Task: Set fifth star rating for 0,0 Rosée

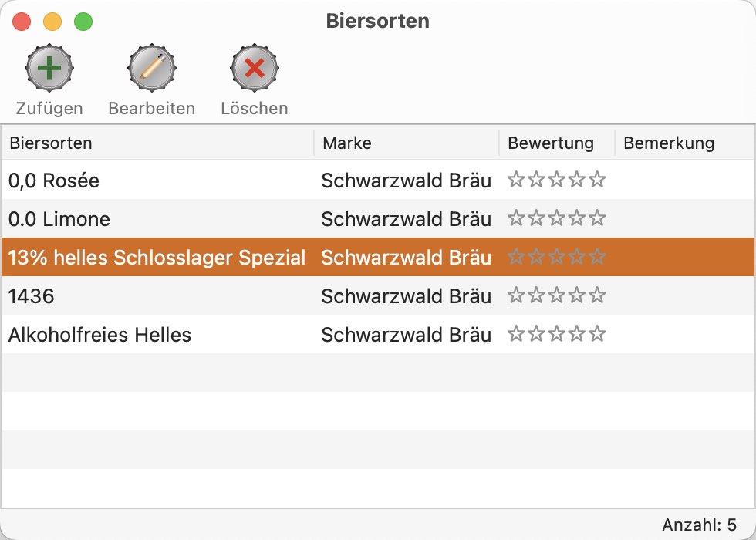Action: 597,179
